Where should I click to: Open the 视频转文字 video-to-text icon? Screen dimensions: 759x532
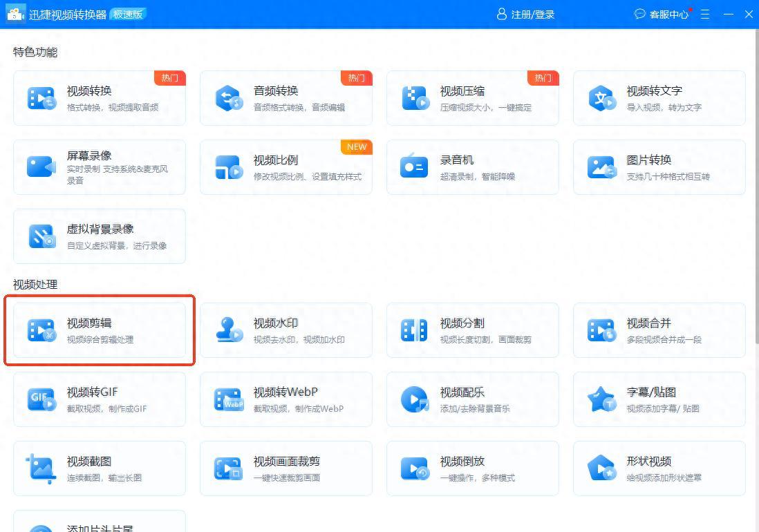[x=601, y=98]
